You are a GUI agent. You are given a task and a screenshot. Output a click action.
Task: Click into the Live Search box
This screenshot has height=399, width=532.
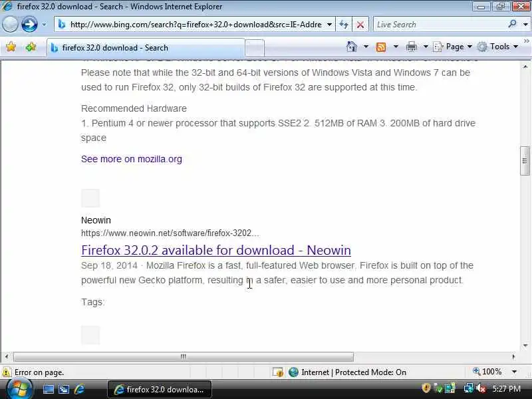coord(440,25)
